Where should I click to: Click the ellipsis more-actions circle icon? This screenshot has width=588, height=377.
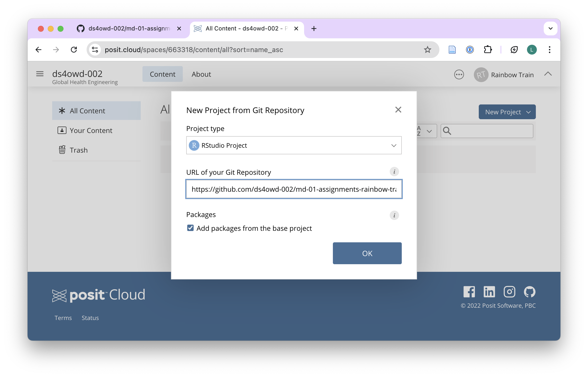459,74
